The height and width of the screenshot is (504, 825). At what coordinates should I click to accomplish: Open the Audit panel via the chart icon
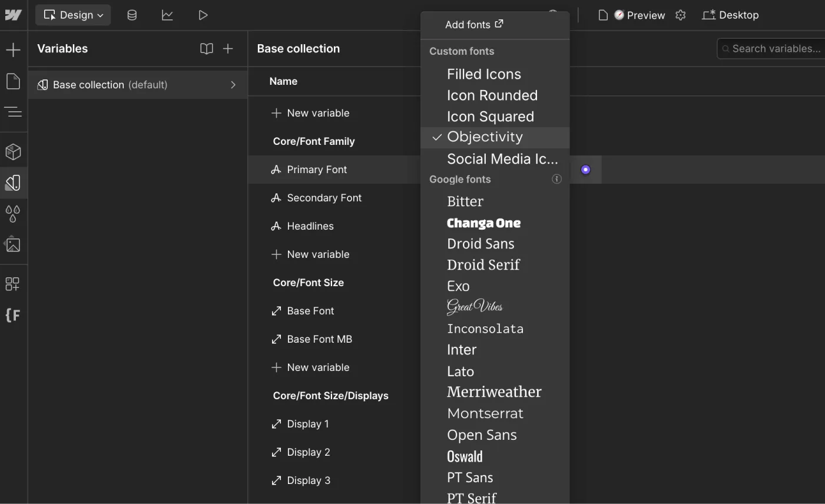click(x=167, y=15)
